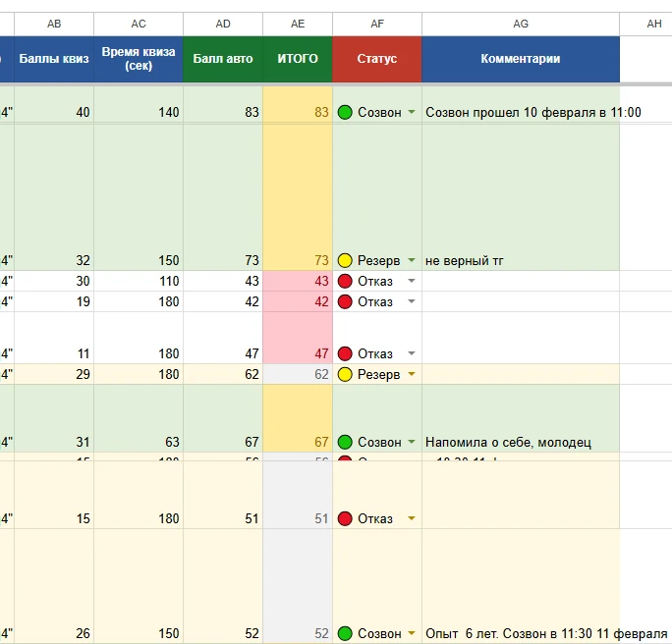Select column AF header
The height and width of the screenshot is (644, 672).
377,24
